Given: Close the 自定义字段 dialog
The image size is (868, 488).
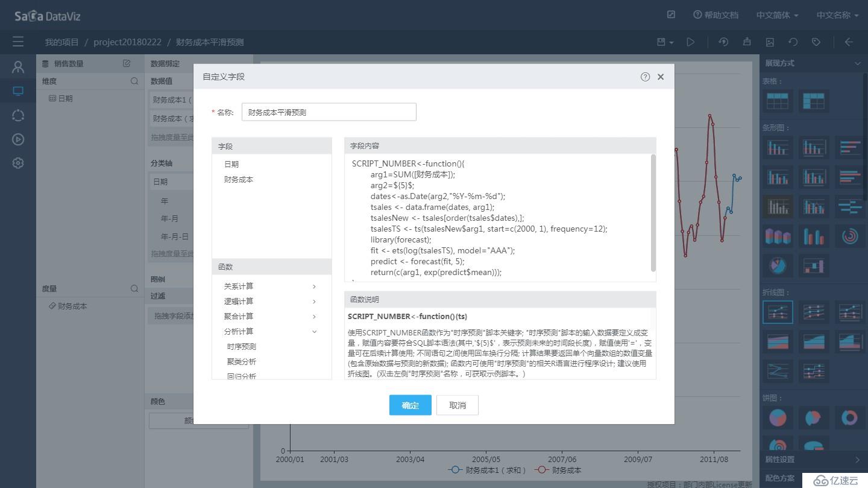Looking at the screenshot, I should pyautogui.click(x=661, y=77).
